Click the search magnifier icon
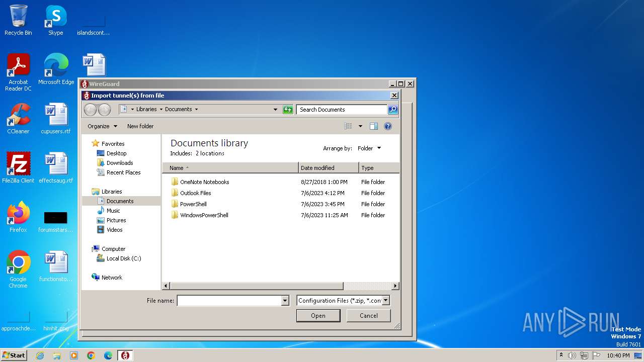Viewport: 644px width, 362px height. (x=393, y=110)
